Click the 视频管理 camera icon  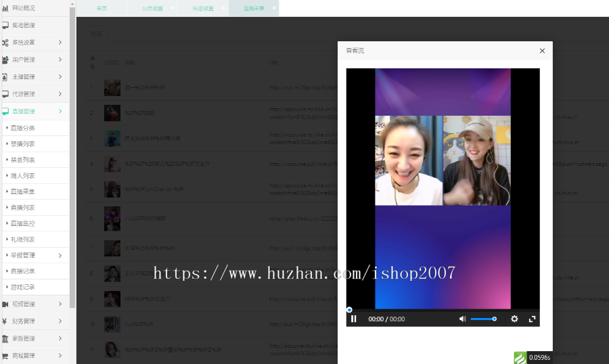[5, 304]
